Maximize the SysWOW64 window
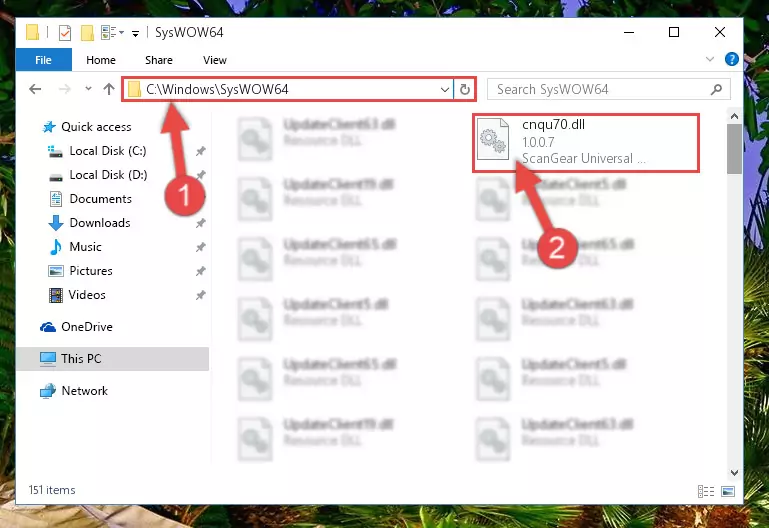 674,32
